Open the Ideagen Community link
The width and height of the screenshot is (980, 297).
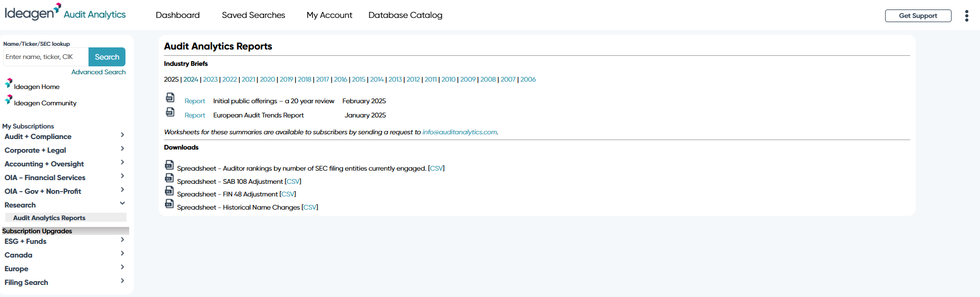45,103
